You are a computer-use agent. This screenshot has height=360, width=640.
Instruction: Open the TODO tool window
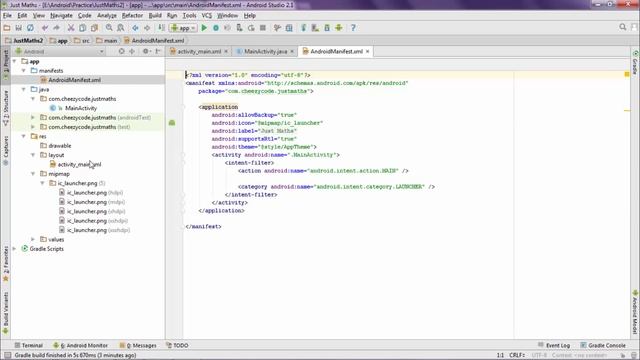click(177, 345)
